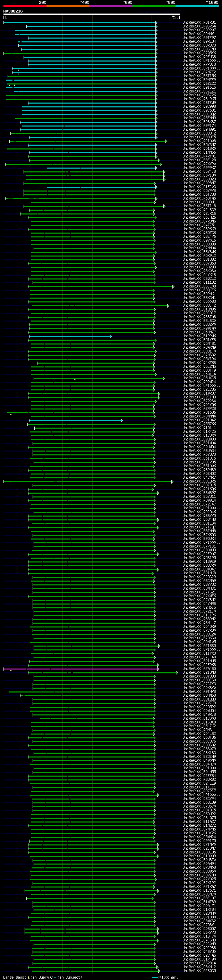
Task: Select UniRef100_Q8E4Y6 label
Action: pyautogui.click(x=199, y=237)
